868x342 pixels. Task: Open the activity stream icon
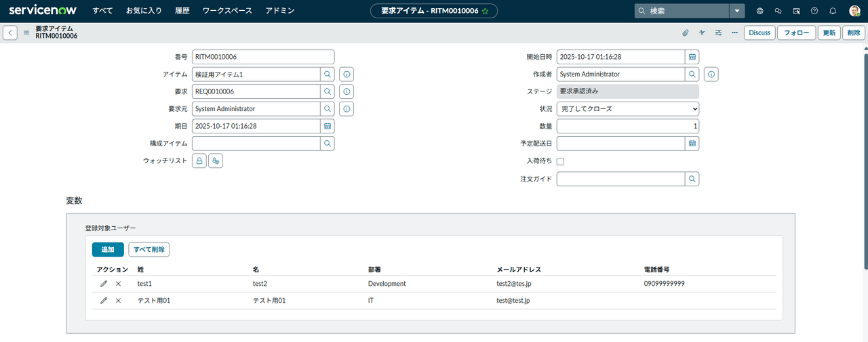click(x=702, y=33)
